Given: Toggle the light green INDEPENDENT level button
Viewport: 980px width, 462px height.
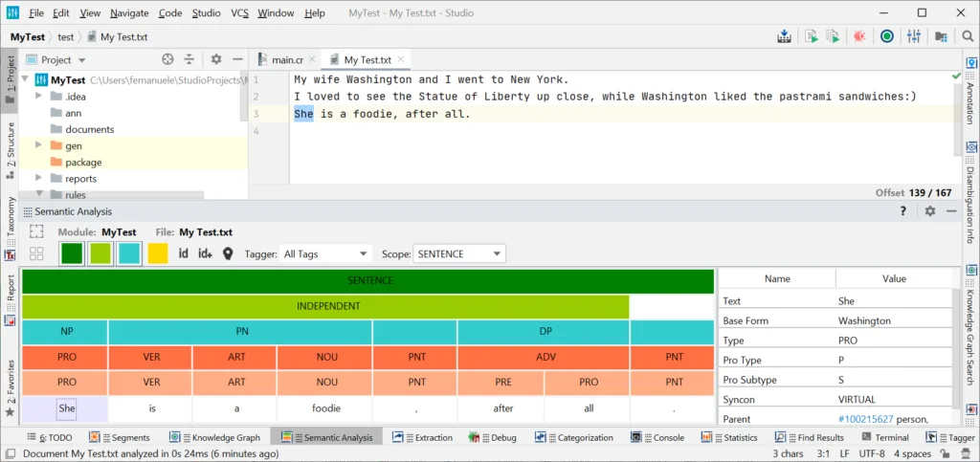Looking at the screenshot, I should pos(100,253).
